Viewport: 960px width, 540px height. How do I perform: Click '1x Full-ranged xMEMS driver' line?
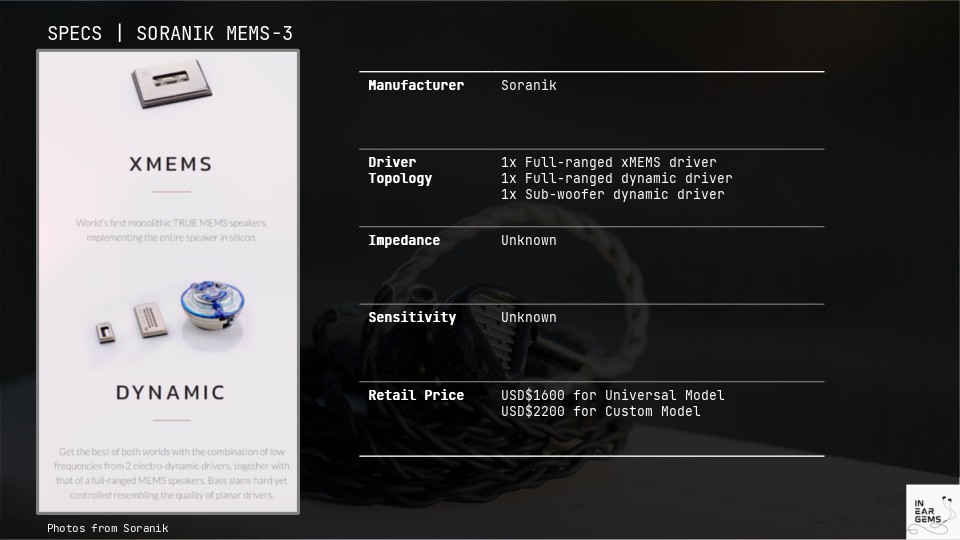click(608, 162)
